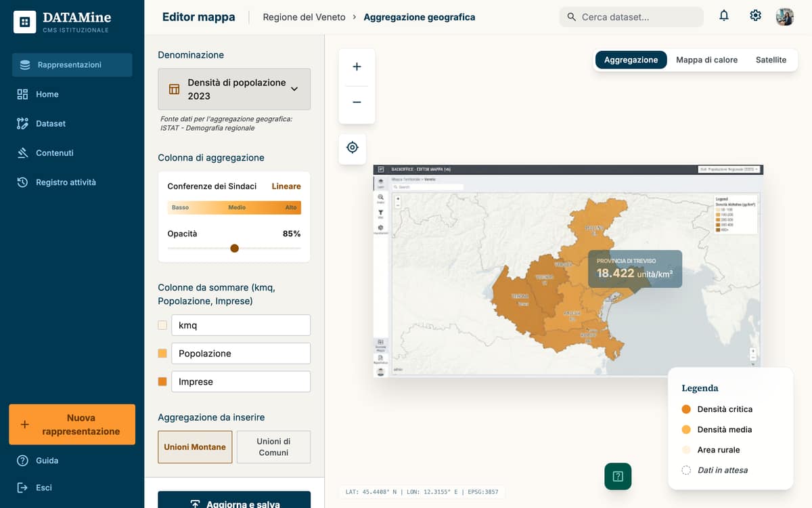The image size is (812, 508).
Task: Toggle the kmq color checkbox
Action: 162,325
